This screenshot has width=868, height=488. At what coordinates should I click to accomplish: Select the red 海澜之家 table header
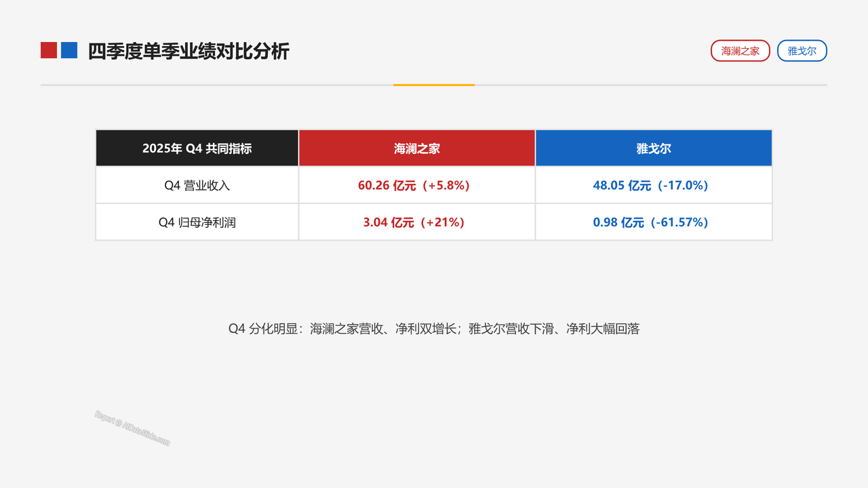[417, 148]
